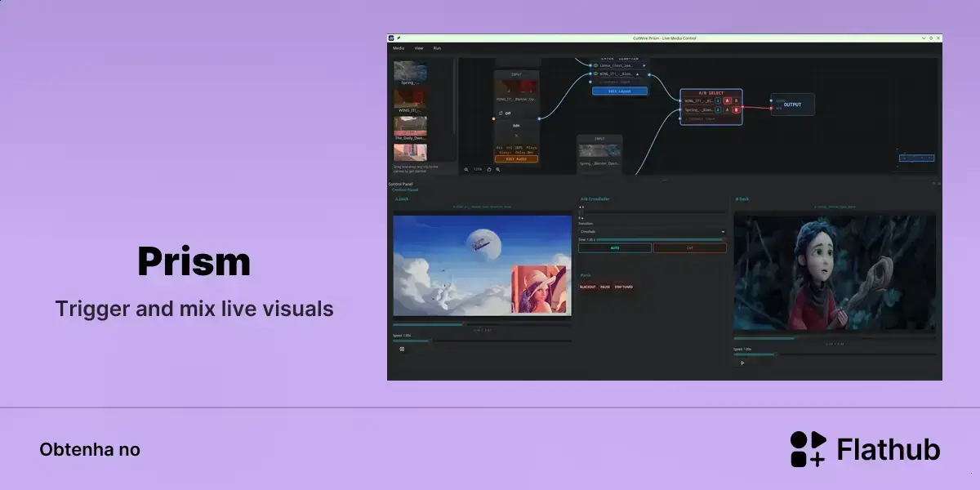Image resolution: width=980 pixels, height=490 pixels.
Task: Open the View menu
Action: coord(419,48)
